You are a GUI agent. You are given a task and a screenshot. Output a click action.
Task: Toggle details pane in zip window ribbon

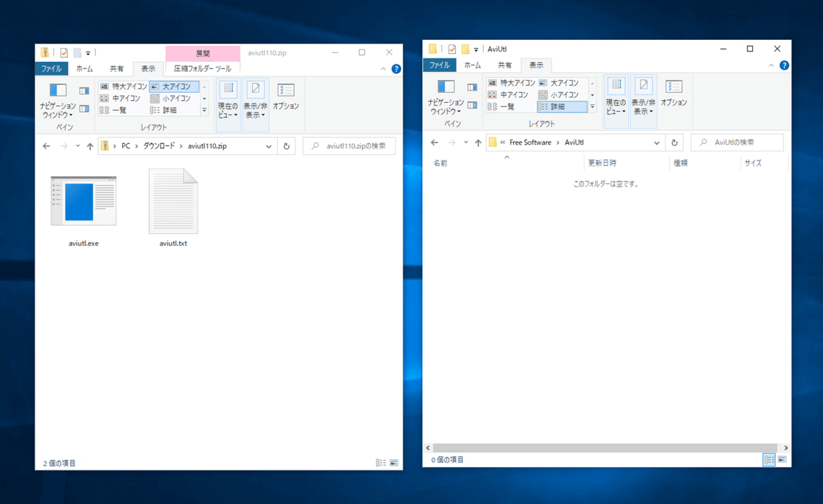pyautogui.click(x=84, y=108)
